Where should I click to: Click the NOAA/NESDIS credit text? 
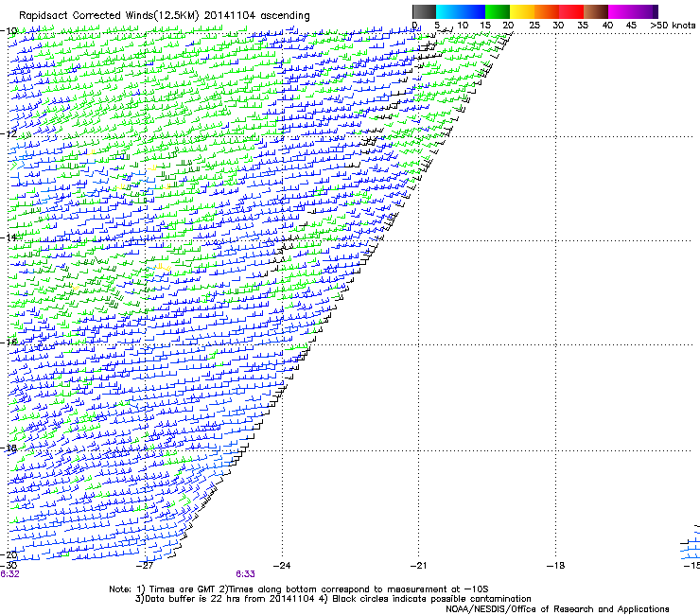tap(557, 609)
